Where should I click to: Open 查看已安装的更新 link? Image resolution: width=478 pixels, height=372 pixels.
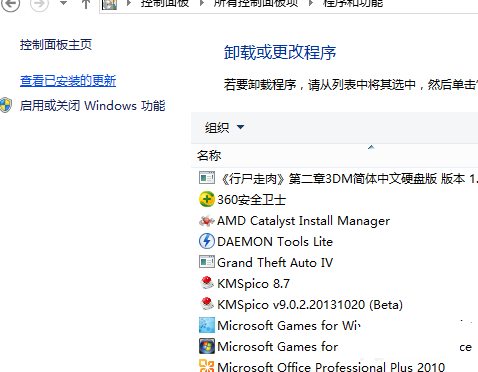68,81
